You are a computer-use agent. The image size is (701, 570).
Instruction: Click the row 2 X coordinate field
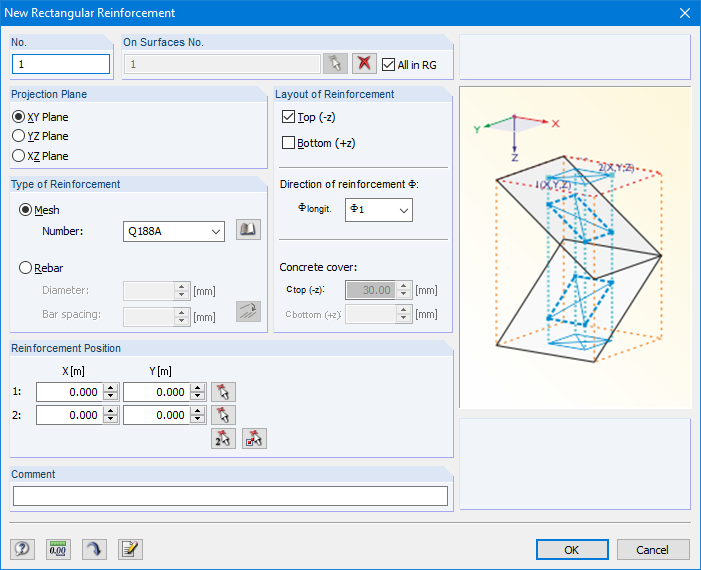(x=70, y=415)
